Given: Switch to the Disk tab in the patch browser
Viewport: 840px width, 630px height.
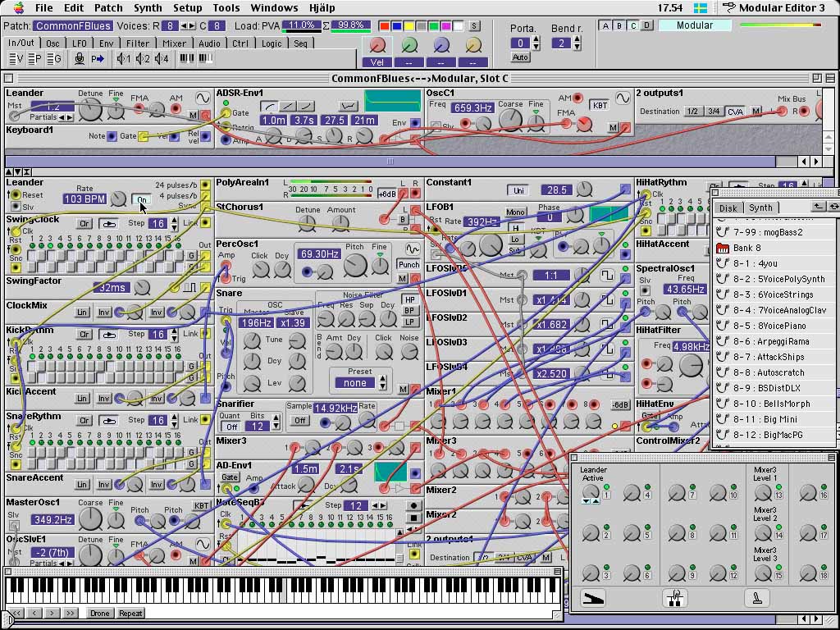Looking at the screenshot, I should [x=728, y=208].
